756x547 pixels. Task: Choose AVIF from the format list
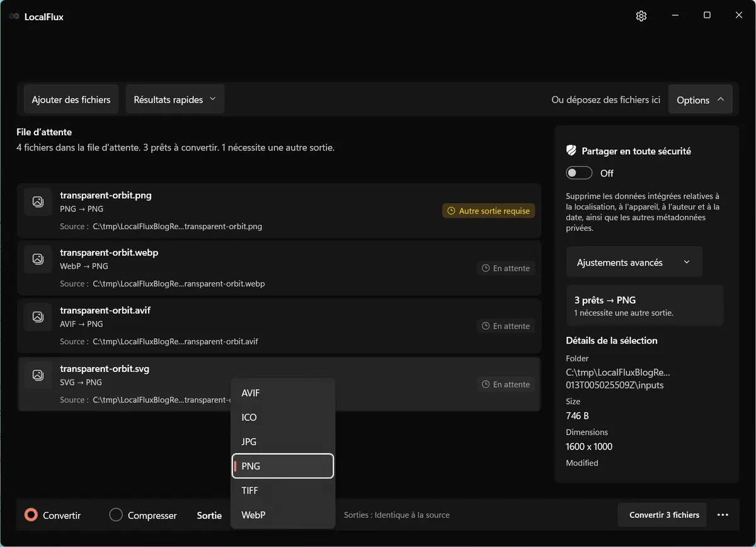pos(283,393)
